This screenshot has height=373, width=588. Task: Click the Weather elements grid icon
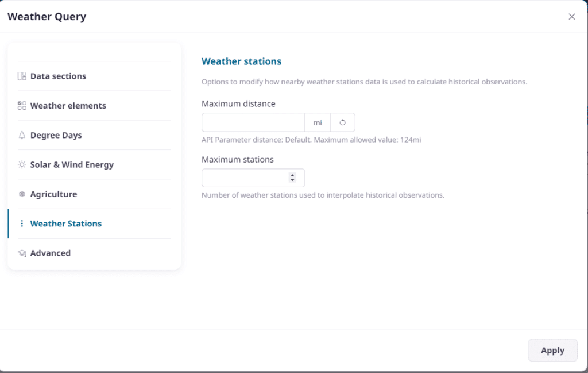coord(21,105)
